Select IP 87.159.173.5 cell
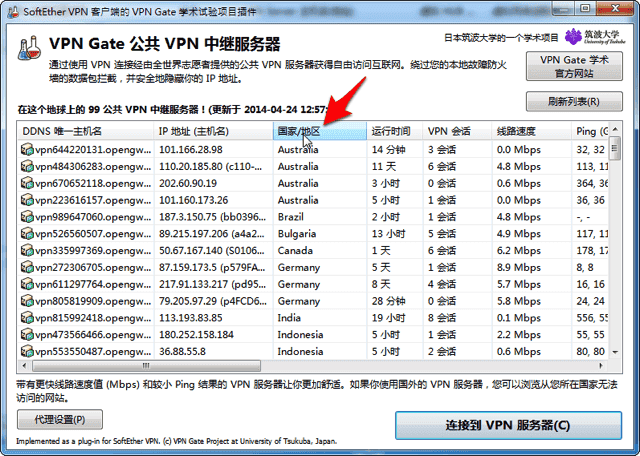This screenshot has height=456, width=640. click(x=212, y=267)
